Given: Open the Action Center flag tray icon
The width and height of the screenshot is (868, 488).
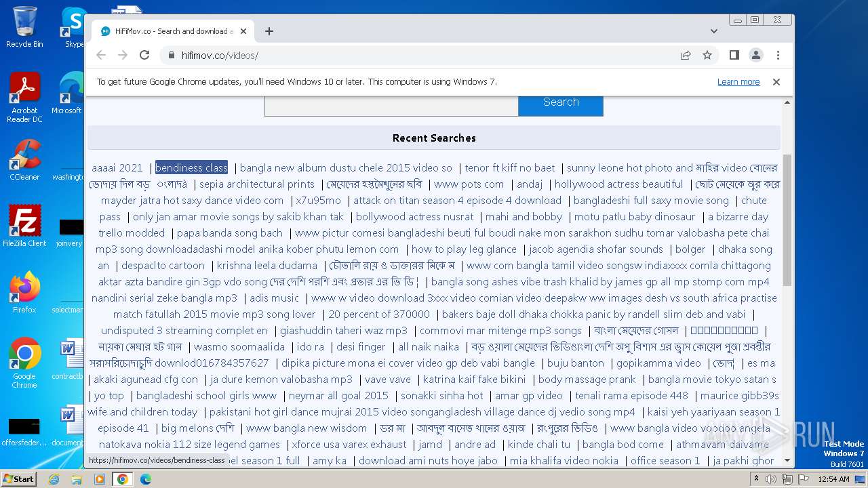Looking at the screenshot, I should pos(803,479).
